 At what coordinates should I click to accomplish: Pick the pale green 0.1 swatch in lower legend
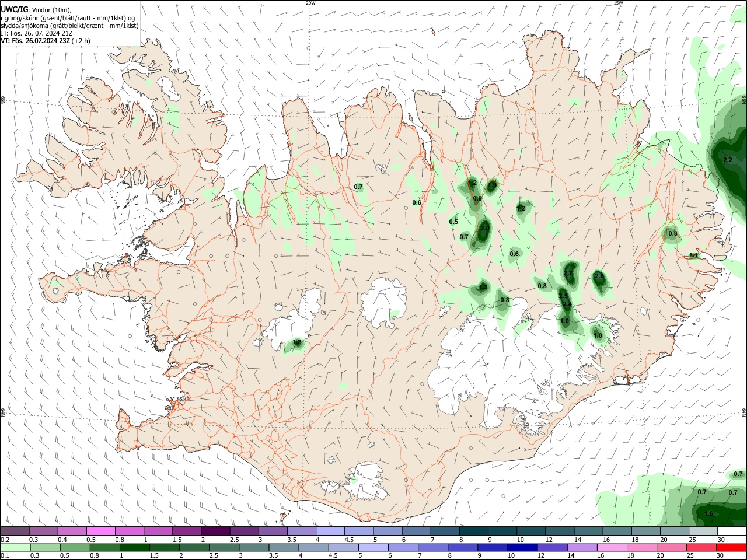(15, 547)
